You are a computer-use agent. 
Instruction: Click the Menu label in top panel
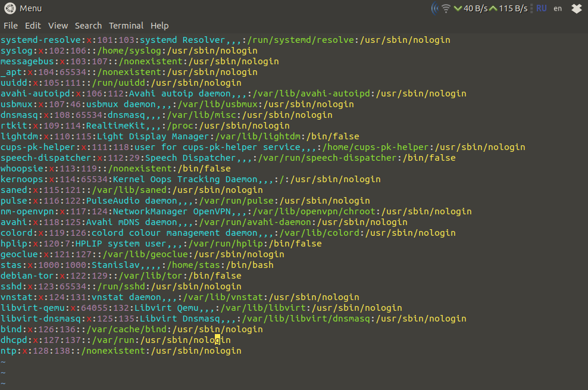[x=31, y=8]
